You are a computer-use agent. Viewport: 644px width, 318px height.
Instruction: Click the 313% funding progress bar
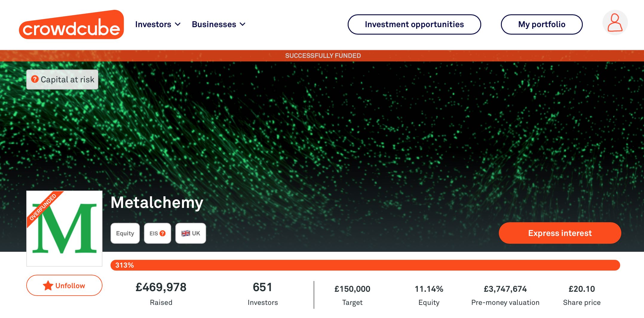tap(365, 265)
